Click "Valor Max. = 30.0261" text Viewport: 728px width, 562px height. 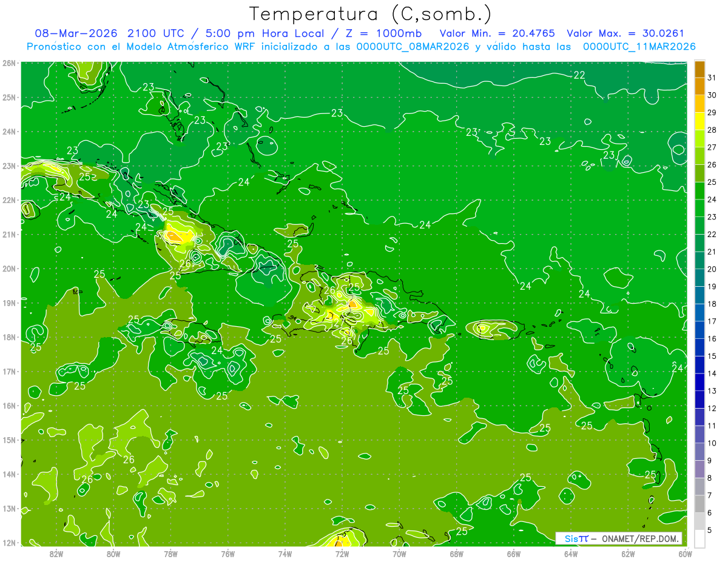[625, 33]
